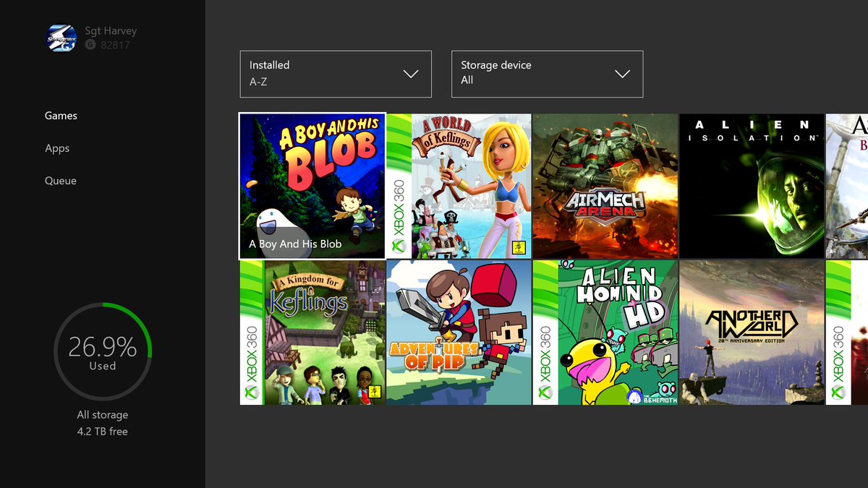
Task: Go to the Queue section
Action: coord(61,181)
